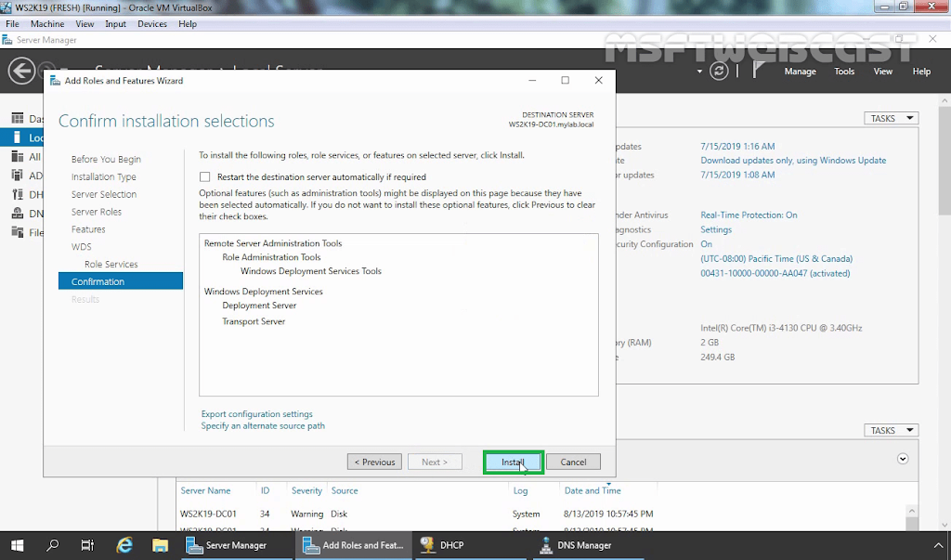
Task: Open Task View on the taskbar
Action: pyautogui.click(x=88, y=545)
